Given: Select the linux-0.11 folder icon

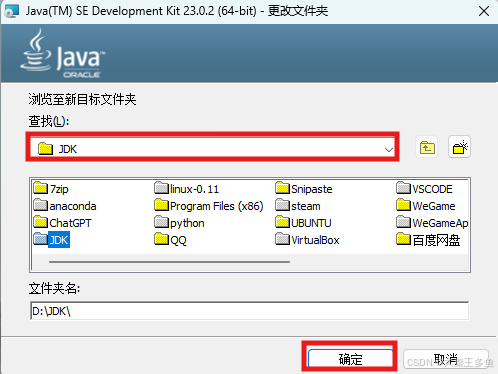Looking at the screenshot, I should [162, 188].
